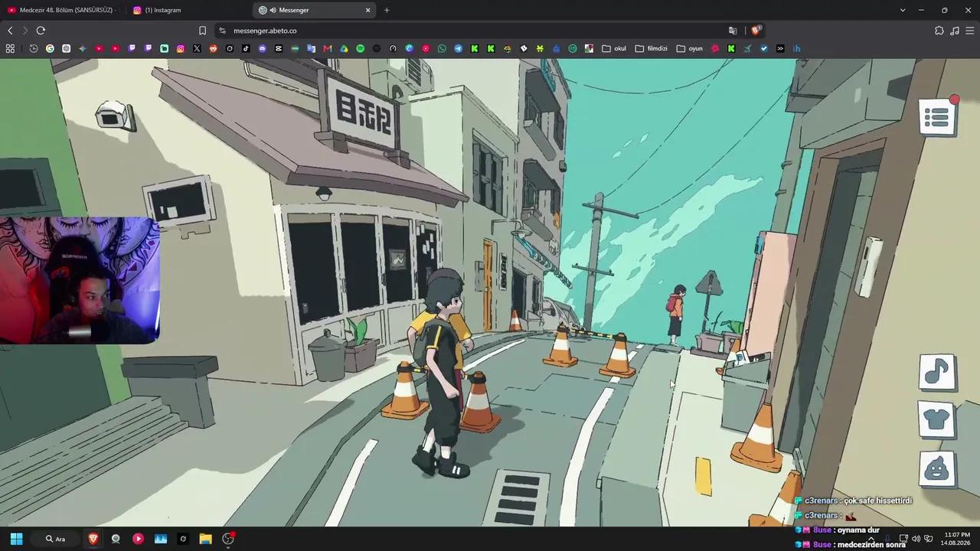Screen dimensions: 980x551
Task: Bookmark this page with the bookmark icon
Action: click(x=202, y=31)
